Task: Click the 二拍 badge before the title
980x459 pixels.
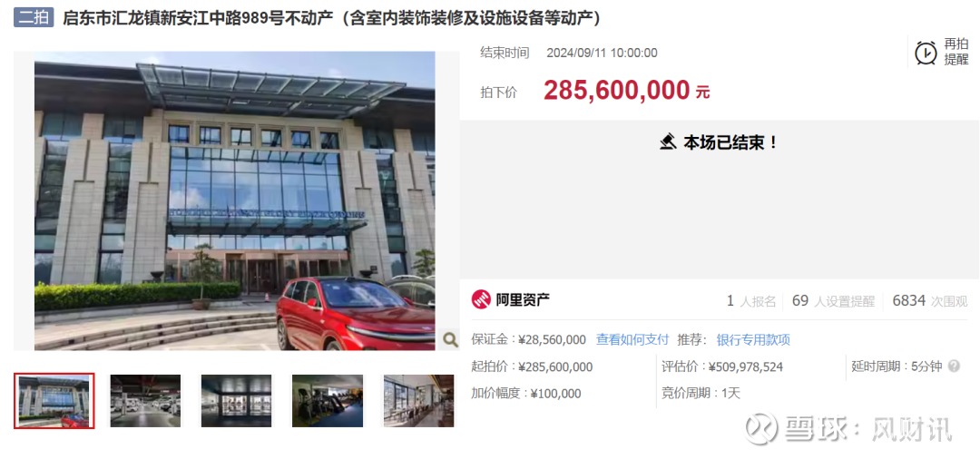Action: coord(34,17)
